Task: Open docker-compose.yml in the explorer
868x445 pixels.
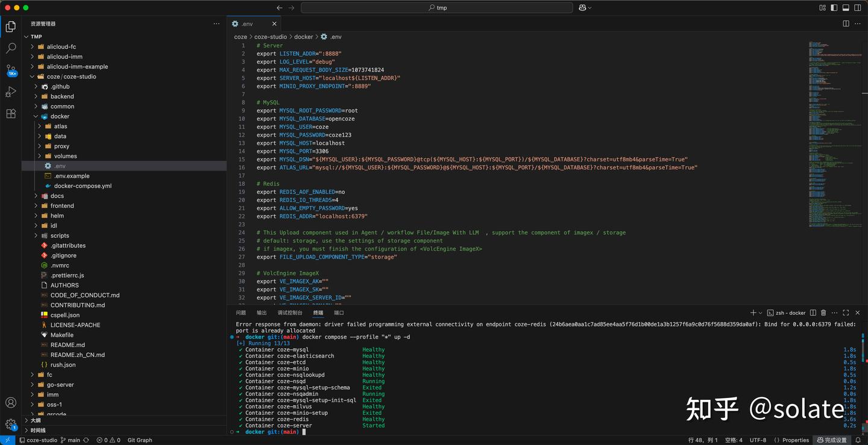Action: click(x=83, y=186)
